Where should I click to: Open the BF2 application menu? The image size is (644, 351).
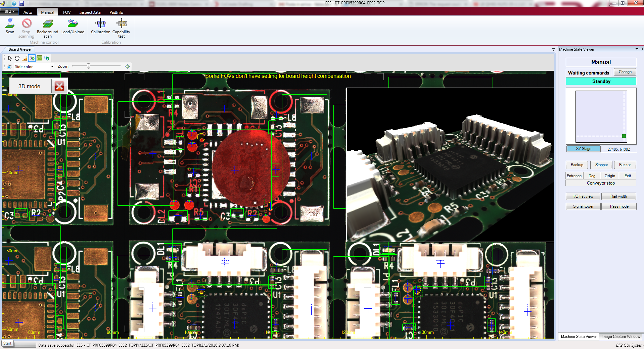click(x=9, y=11)
